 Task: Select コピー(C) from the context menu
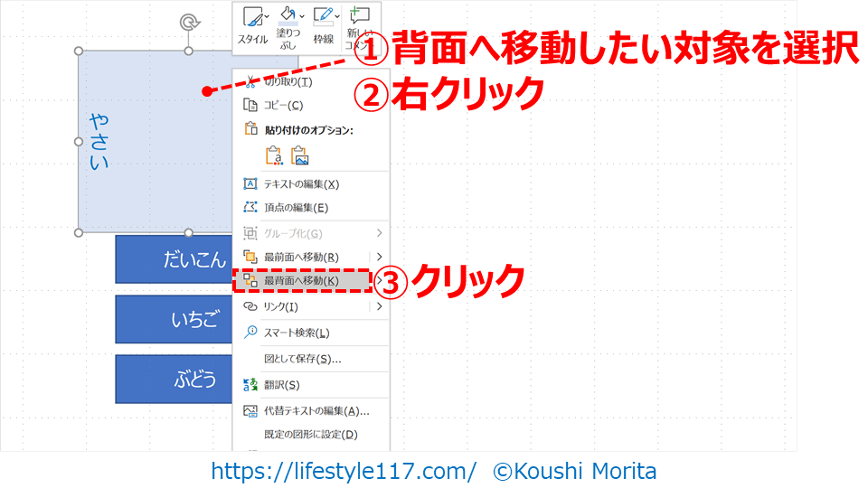point(283,105)
